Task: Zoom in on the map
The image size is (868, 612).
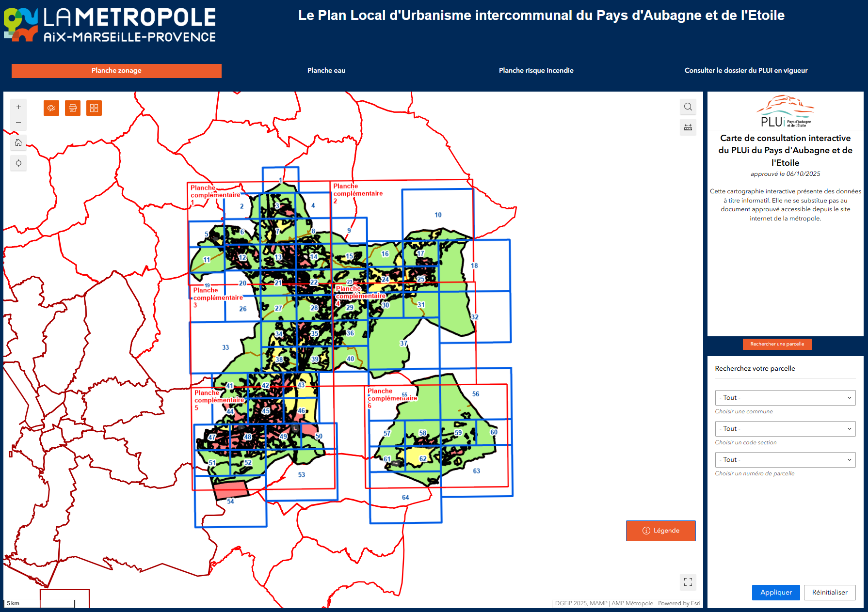Action: [x=18, y=107]
